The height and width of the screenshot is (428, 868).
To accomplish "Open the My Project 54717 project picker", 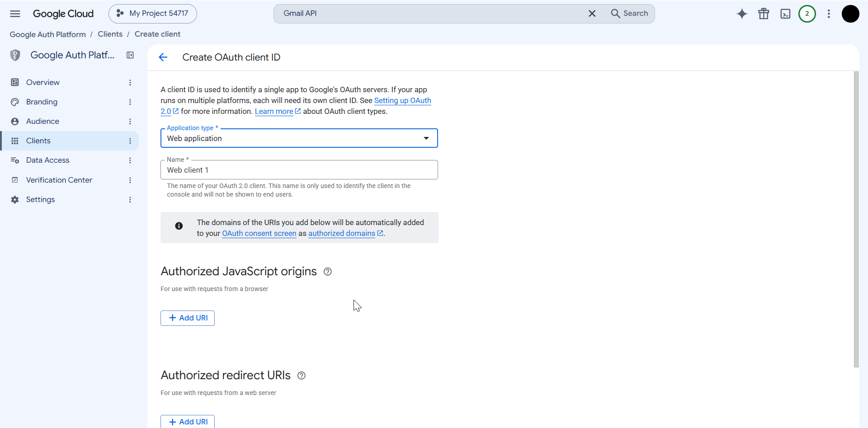I will coord(153,14).
